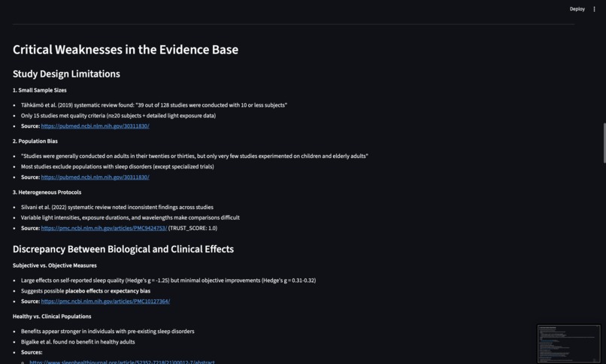Open the three-dot main menu
606x364 pixels.
594,9
